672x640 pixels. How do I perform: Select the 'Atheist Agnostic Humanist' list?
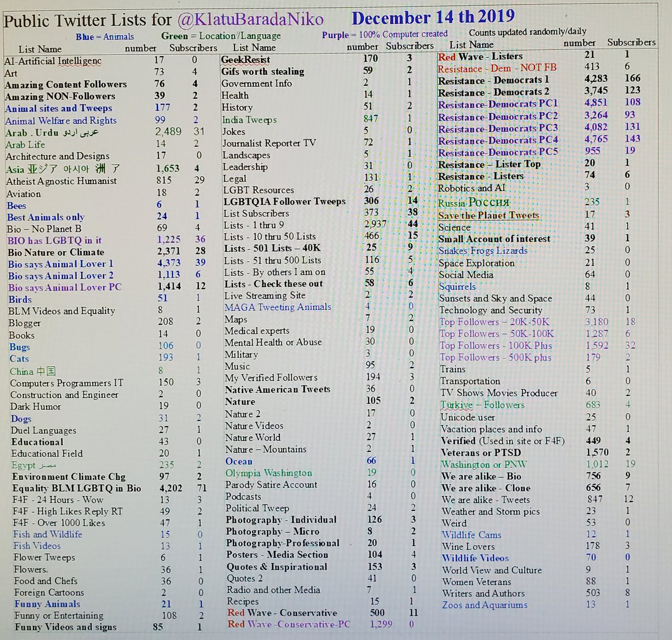pyautogui.click(x=62, y=181)
